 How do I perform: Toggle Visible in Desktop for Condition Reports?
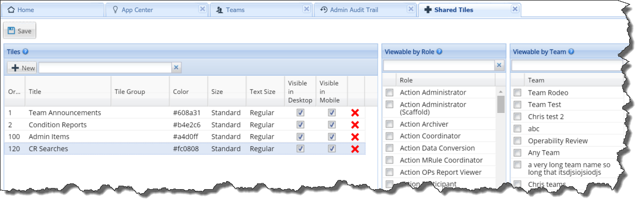point(300,124)
